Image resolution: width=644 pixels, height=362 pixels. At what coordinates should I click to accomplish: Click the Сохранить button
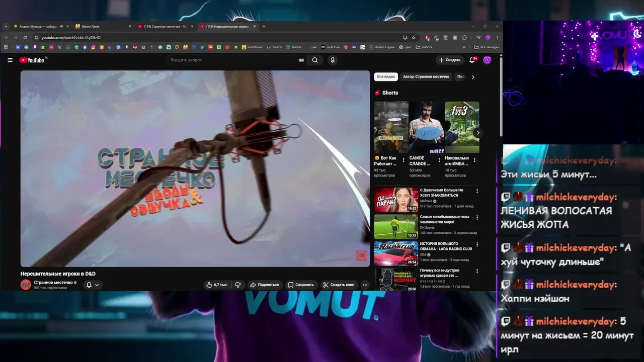click(x=301, y=285)
